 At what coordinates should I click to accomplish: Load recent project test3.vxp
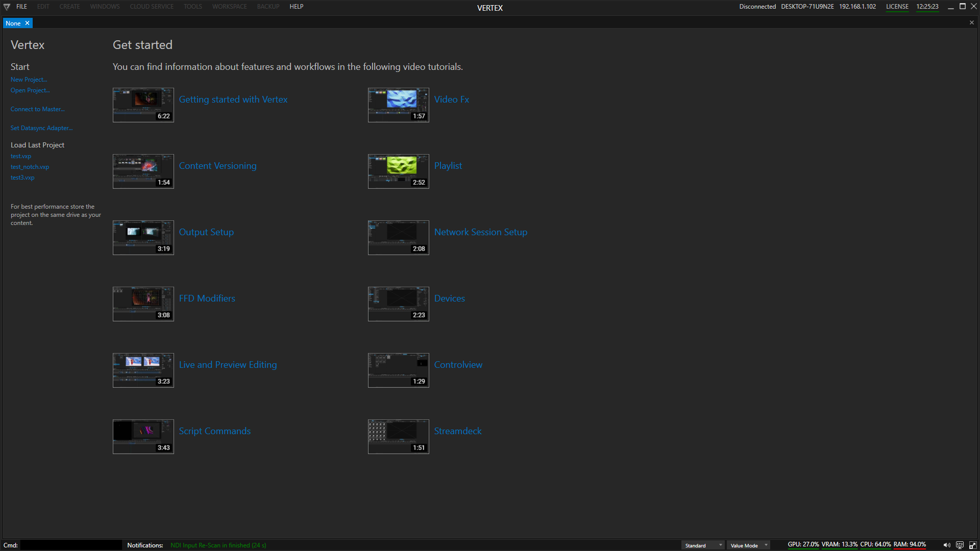(22, 178)
